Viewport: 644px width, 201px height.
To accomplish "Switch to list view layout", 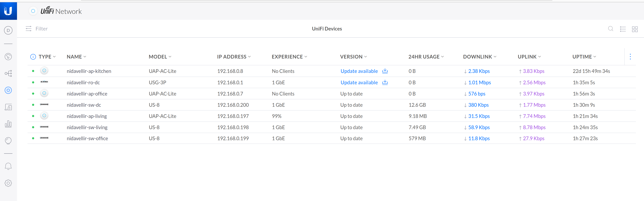I will [x=623, y=29].
